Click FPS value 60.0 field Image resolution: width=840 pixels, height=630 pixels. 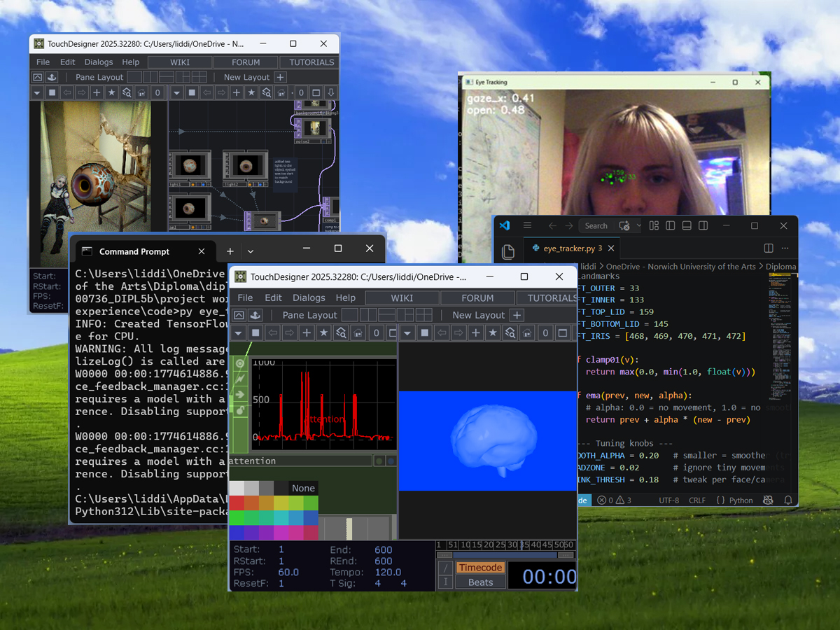tap(288, 572)
